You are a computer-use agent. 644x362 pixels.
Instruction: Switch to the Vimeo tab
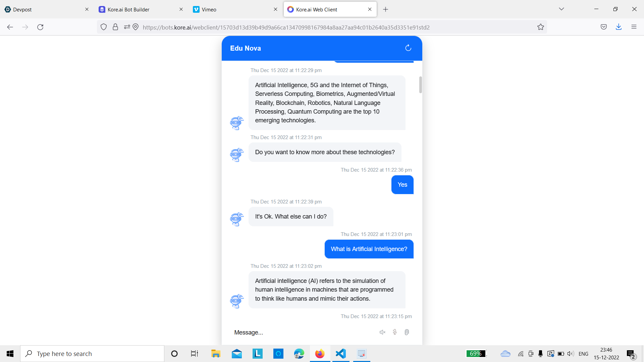tap(209, 9)
